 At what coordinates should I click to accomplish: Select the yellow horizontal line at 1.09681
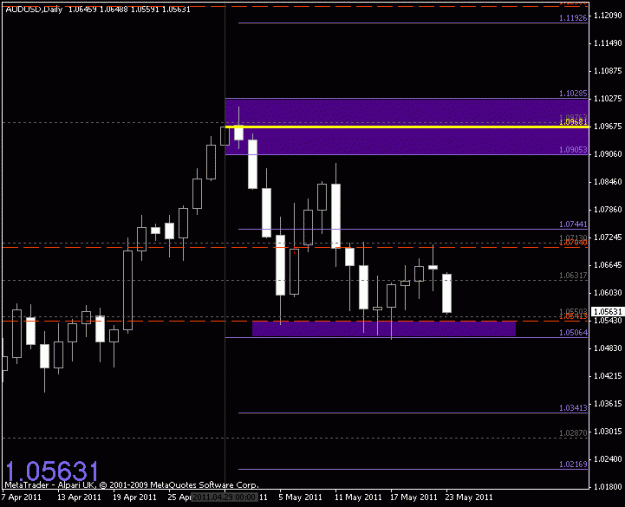click(x=407, y=127)
